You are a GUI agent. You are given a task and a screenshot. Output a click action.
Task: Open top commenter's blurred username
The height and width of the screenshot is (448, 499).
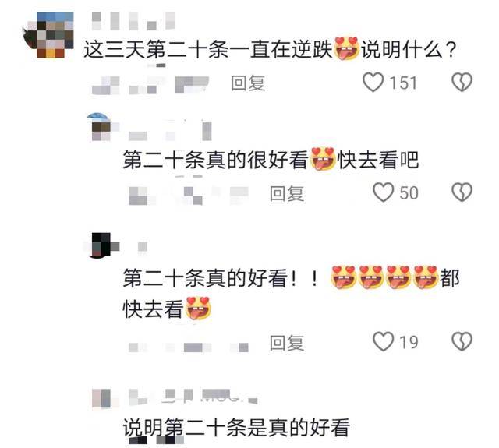coord(133,21)
